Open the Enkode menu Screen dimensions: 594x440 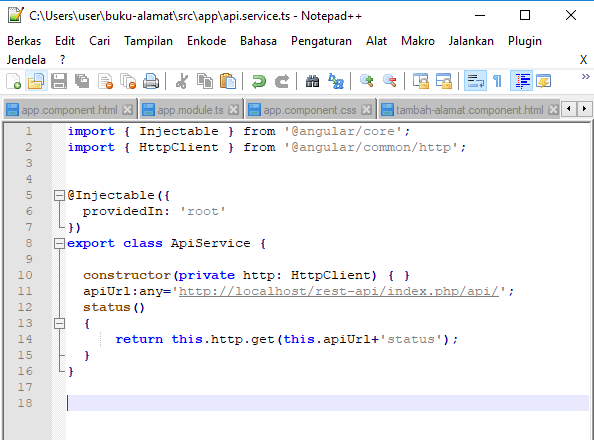[206, 41]
